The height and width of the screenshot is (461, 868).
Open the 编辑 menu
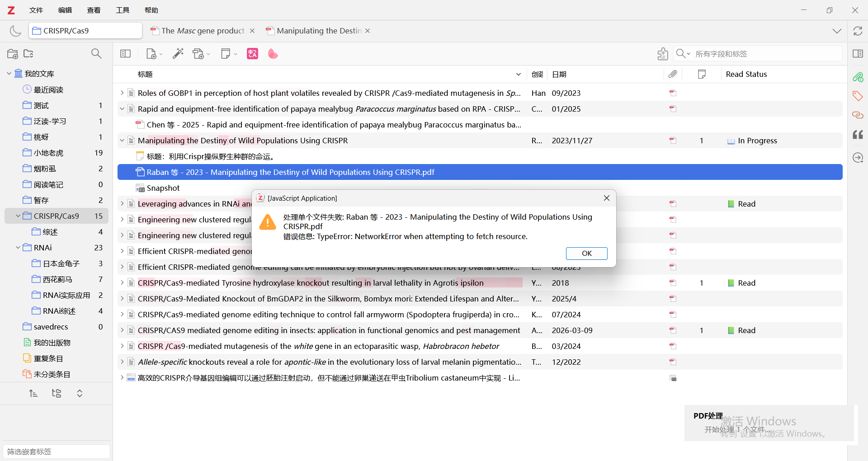[x=65, y=10]
